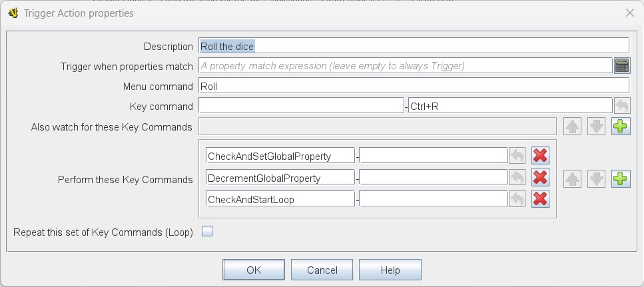Reset the CheckAndSetGlobalProperty keystroke field

[517, 156]
